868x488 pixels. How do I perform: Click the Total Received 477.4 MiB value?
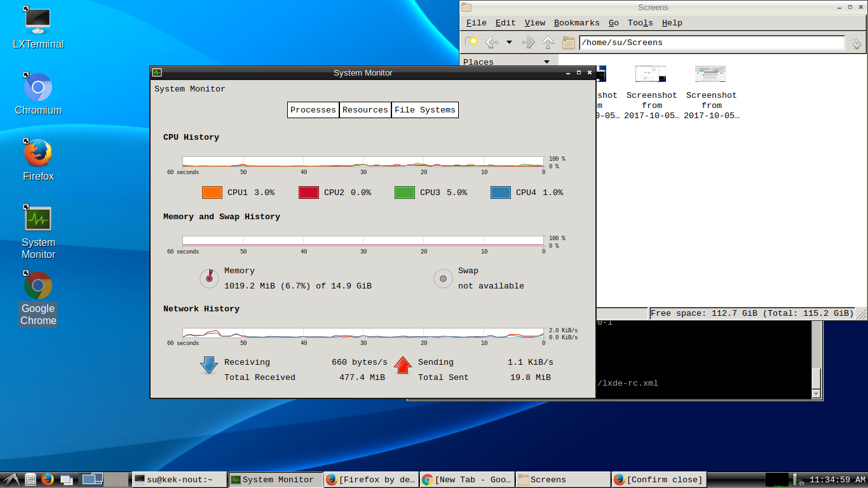tap(362, 377)
